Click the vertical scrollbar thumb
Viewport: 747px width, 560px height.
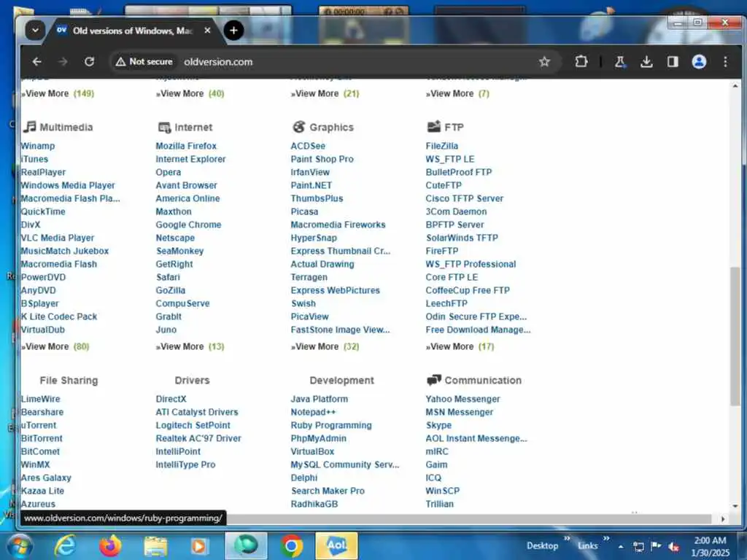click(x=735, y=335)
